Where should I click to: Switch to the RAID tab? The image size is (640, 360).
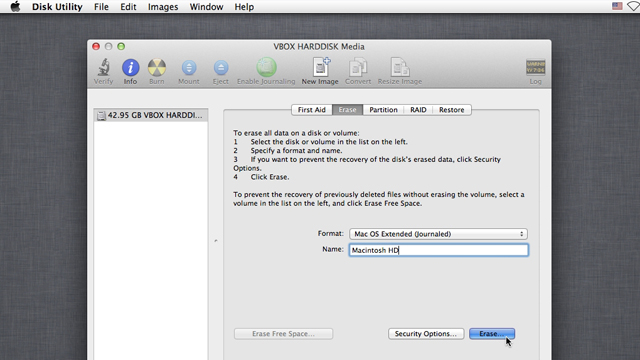pyautogui.click(x=418, y=110)
